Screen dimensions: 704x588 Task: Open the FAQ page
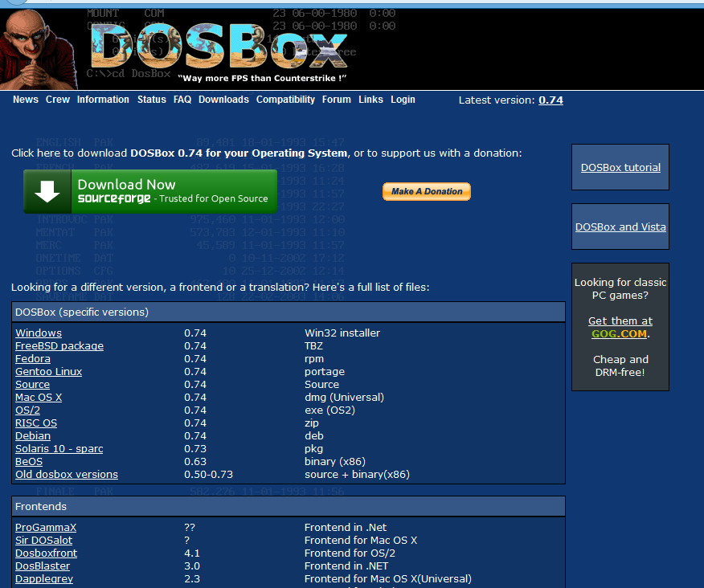click(182, 100)
